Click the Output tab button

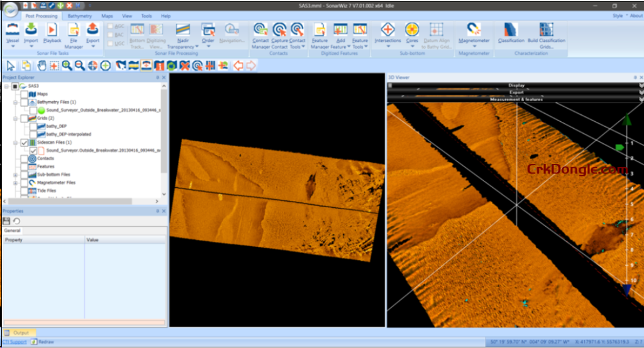pos(21,333)
